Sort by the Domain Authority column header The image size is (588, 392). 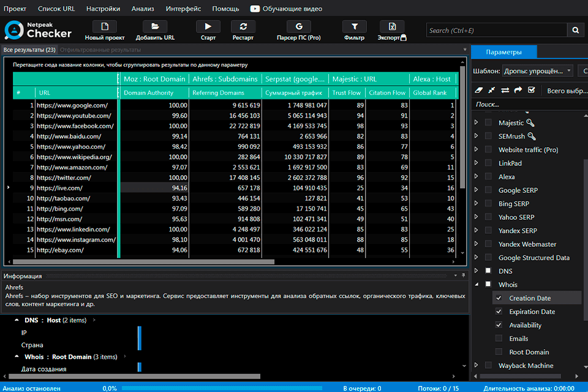tap(149, 93)
